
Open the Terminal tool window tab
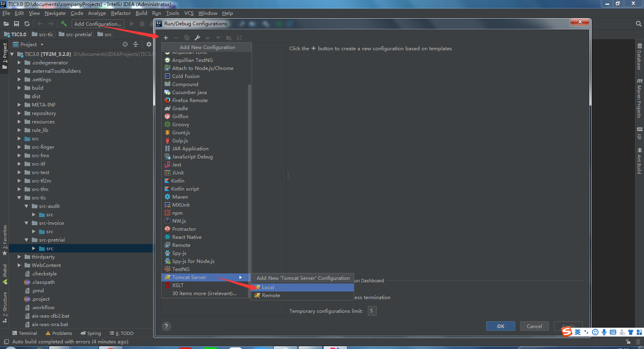[x=25, y=333]
